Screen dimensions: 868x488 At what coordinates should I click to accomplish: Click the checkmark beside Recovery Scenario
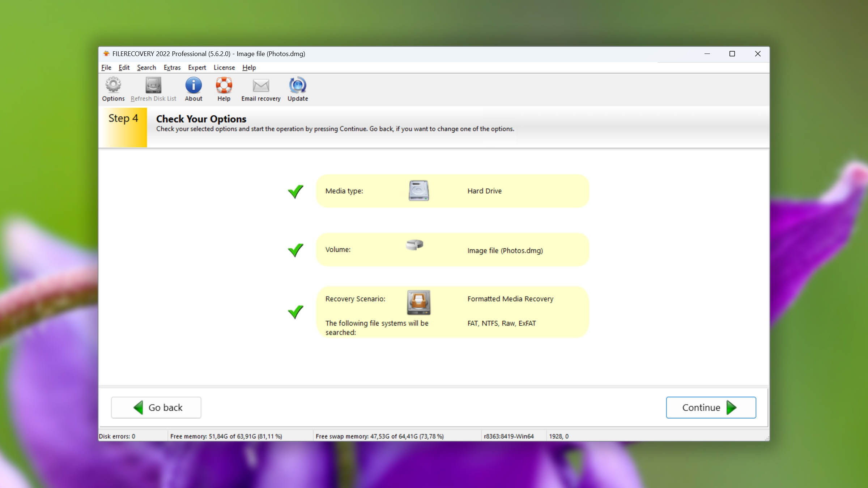pos(295,312)
